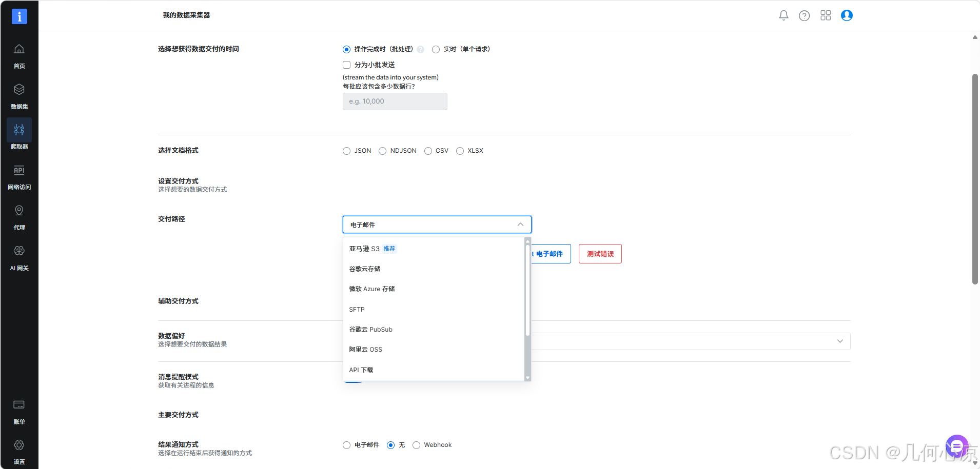Viewport: 980px width, 469px height.
Task: Click the batch rows input field
Action: coord(395,101)
